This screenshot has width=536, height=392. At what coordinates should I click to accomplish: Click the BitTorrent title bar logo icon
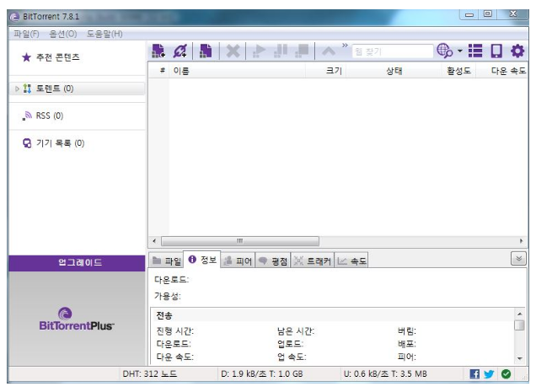point(14,17)
